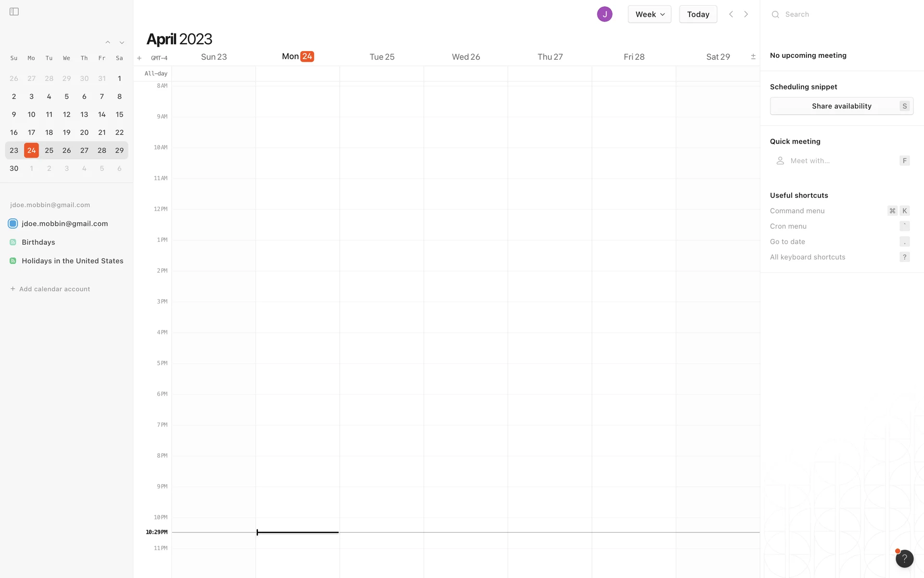Image resolution: width=924 pixels, height=578 pixels.
Task: Click the plus-minus icon after Sat 29
Action: tap(753, 57)
